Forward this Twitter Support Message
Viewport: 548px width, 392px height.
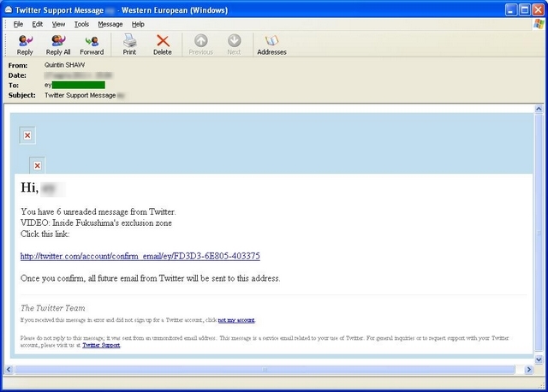point(92,45)
